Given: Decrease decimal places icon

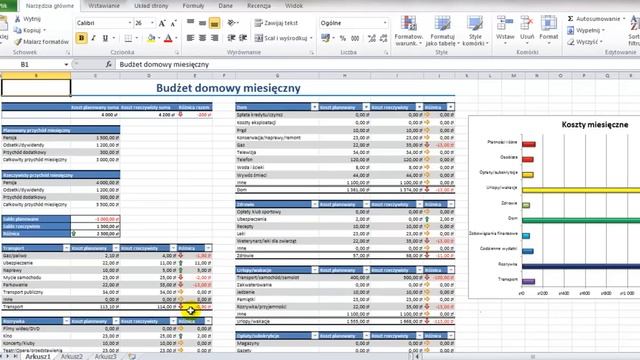Looking at the screenshot, I should [x=384, y=38].
